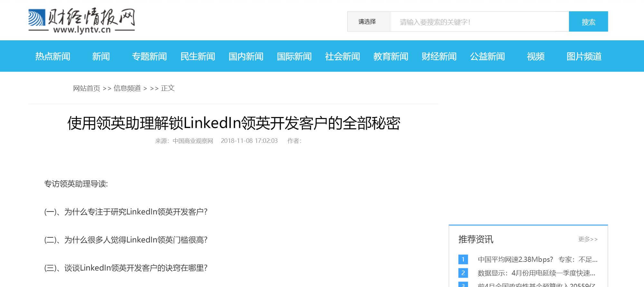Click the blue 搜索 button

tap(588, 22)
